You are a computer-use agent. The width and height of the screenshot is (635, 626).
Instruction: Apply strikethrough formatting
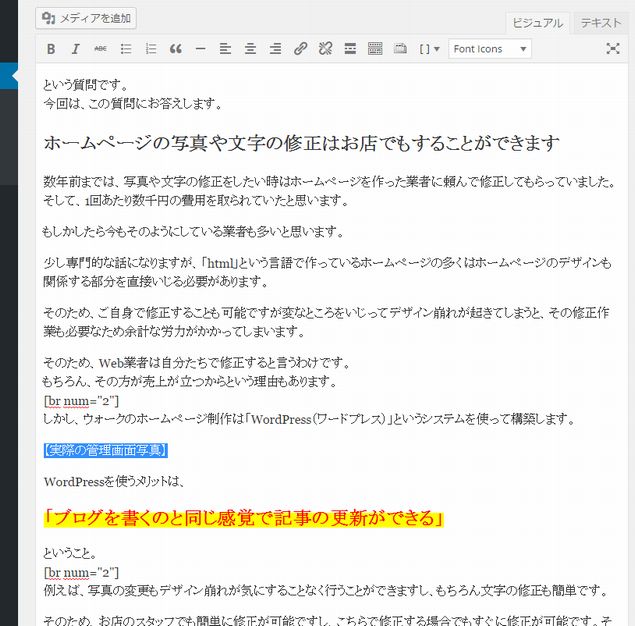pyautogui.click(x=100, y=49)
